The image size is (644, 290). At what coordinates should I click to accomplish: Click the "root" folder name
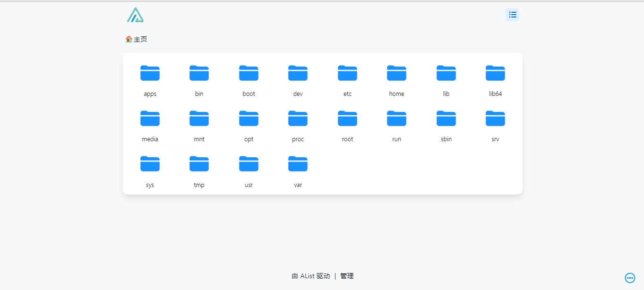[347, 139]
